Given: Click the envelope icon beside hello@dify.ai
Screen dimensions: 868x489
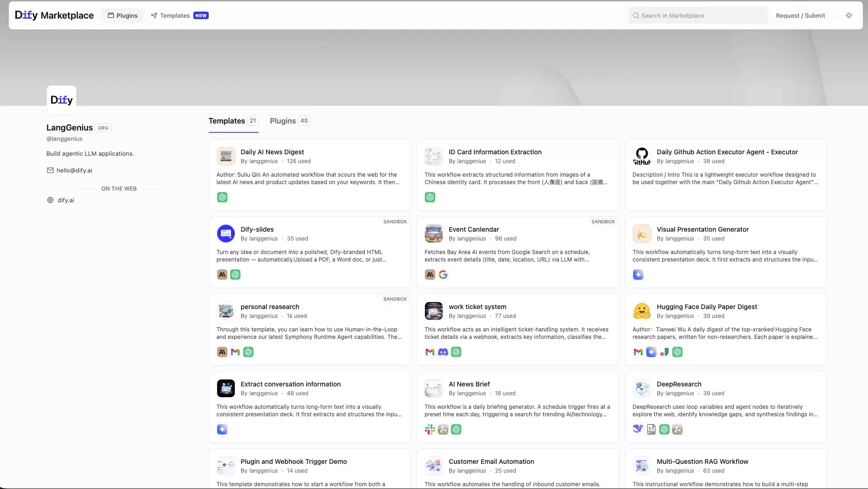Looking at the screenshot, I should tap(50, 170).
